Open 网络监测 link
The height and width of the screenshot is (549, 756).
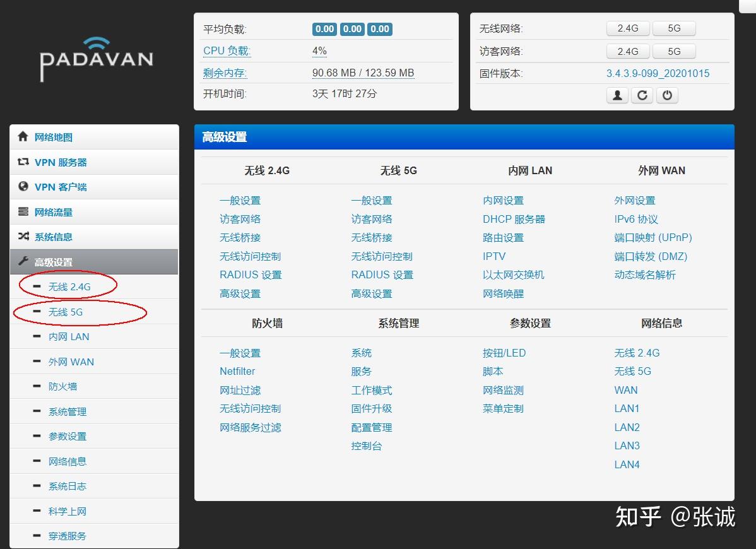(x=504, y=390)
